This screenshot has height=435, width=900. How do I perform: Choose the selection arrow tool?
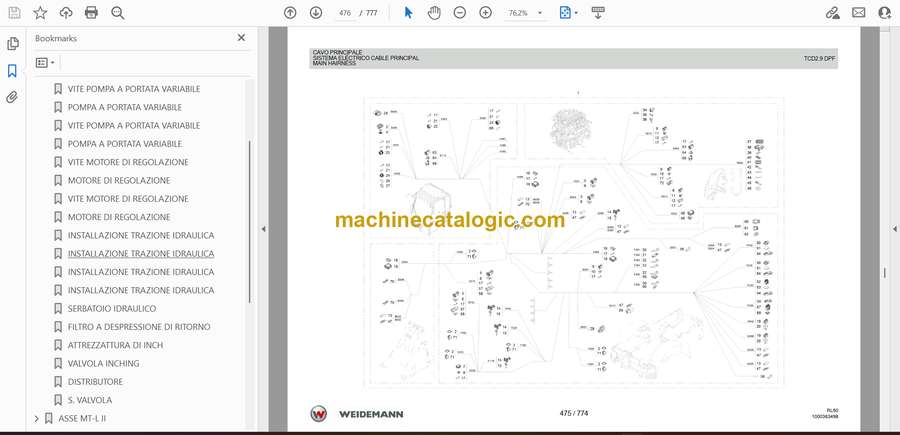coord(408,13)
